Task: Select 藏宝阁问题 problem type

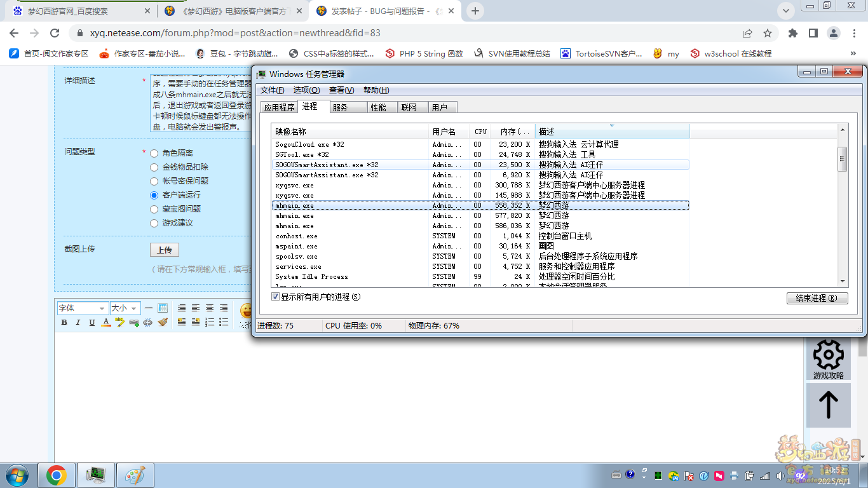Action: pyautogui.click(x=154, y=209)
